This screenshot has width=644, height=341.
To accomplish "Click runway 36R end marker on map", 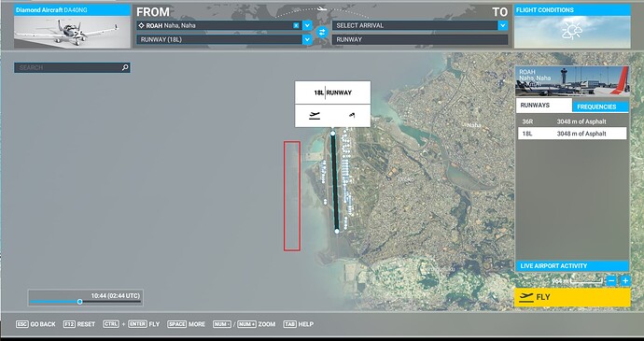I will coord(337,232).
